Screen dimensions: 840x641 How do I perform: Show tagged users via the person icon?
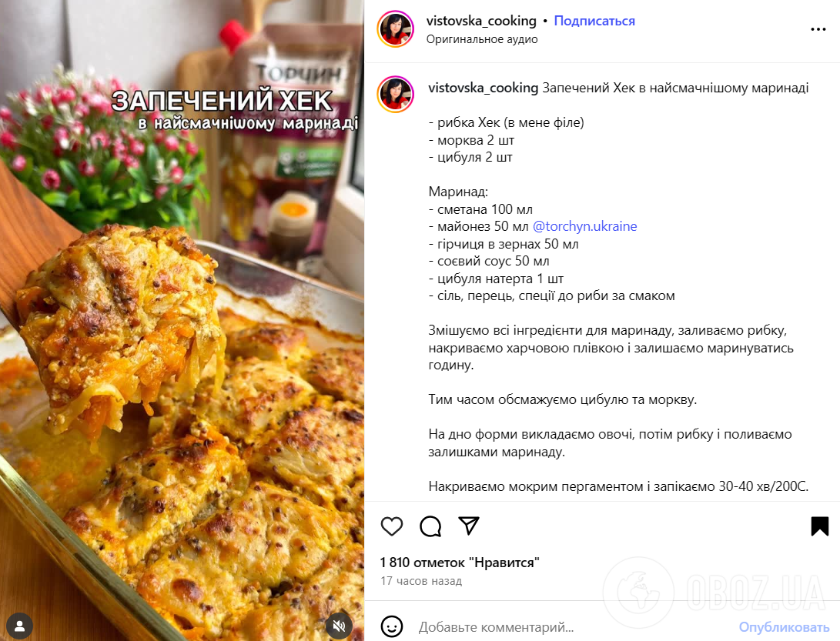tap(20, 626)
